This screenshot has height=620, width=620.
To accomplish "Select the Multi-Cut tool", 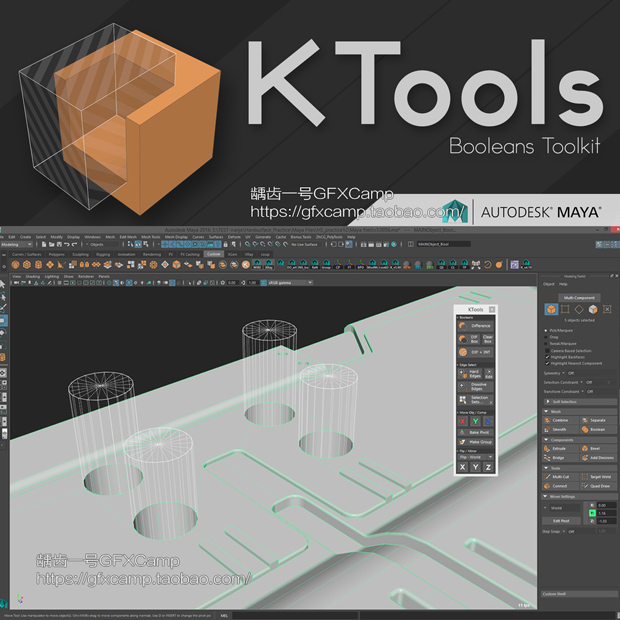I will (560, 477).
